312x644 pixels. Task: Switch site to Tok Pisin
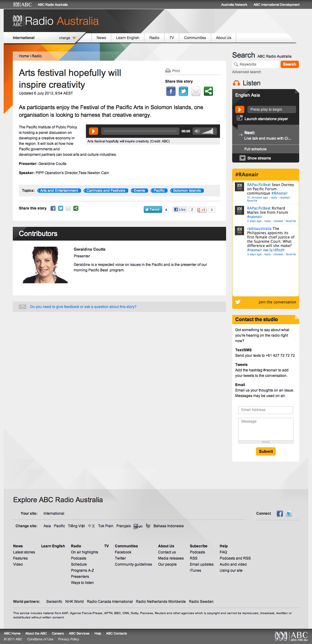pyautogui.click(x=106, y=526)
